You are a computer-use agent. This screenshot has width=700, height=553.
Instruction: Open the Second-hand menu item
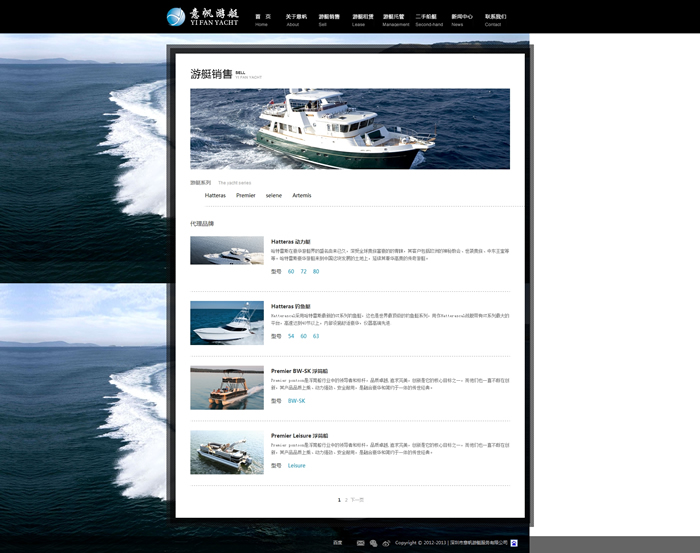point(429,20)
